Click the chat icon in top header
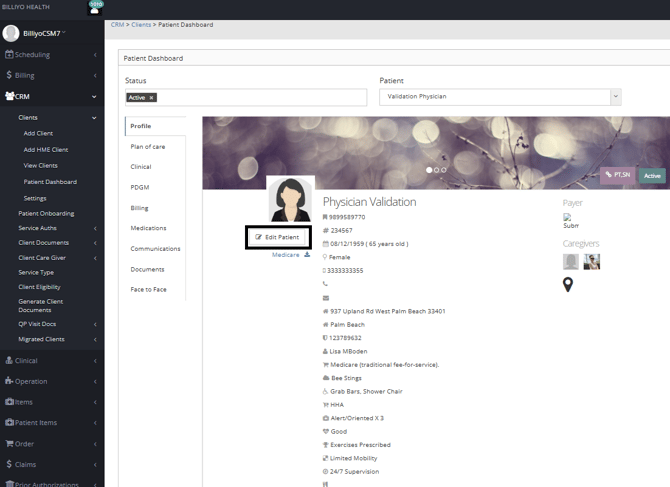This screenshot has width=670, height=487. 96,7
